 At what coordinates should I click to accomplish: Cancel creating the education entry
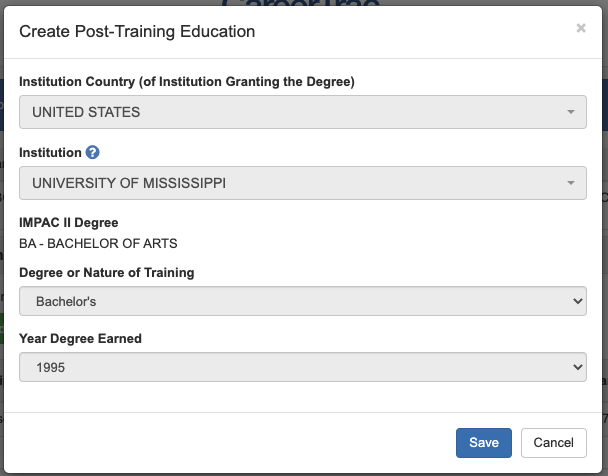pyautogui.click(x=554, y=443)
